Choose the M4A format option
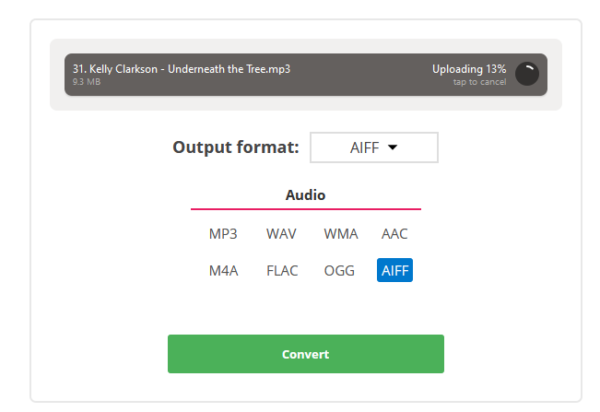This screenshot has height=412, width=600. pyautogui.click(x=223, y=270)
